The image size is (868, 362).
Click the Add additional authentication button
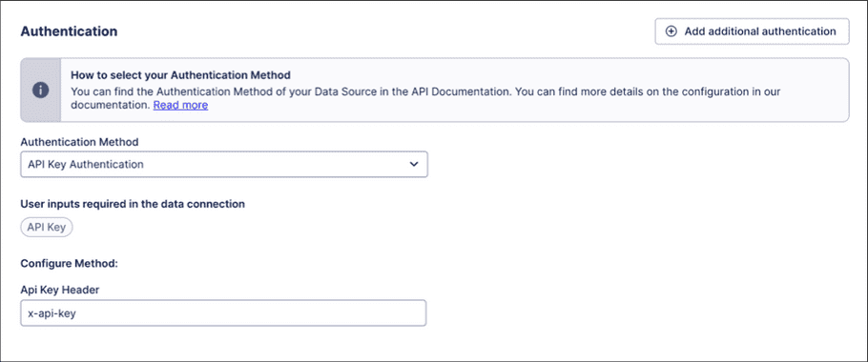click(752, 31)
